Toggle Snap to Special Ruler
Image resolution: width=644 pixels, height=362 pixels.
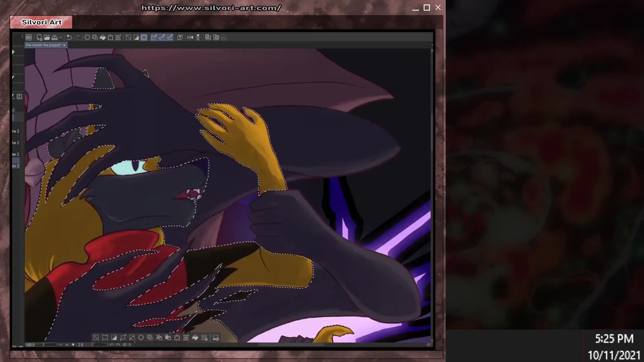[x=162, y=37]
